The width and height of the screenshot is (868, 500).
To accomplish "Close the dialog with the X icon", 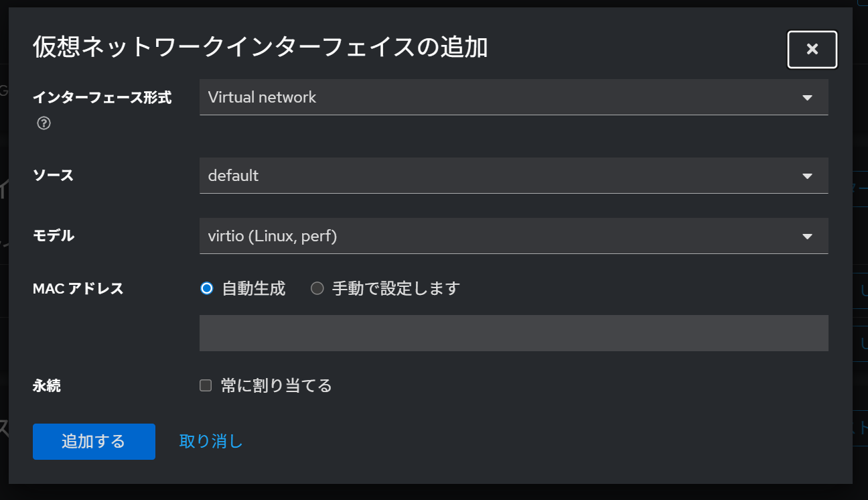I will pyautogui.click(x=812, y=49).
